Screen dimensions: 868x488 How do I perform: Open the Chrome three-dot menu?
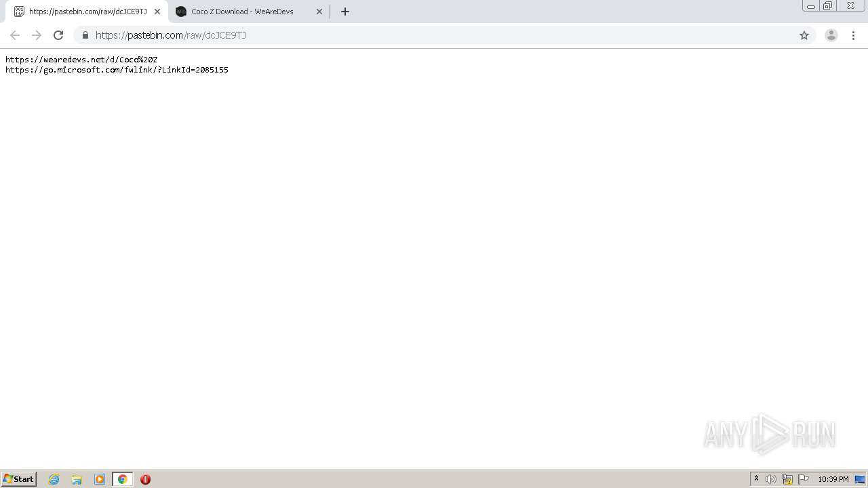pyautogui.click(x=853, y=35)
